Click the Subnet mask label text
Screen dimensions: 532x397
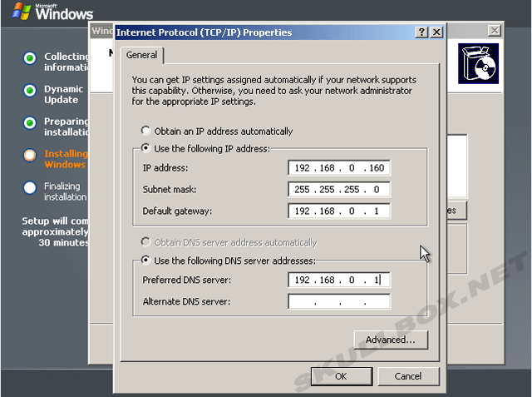click(170, 189)
